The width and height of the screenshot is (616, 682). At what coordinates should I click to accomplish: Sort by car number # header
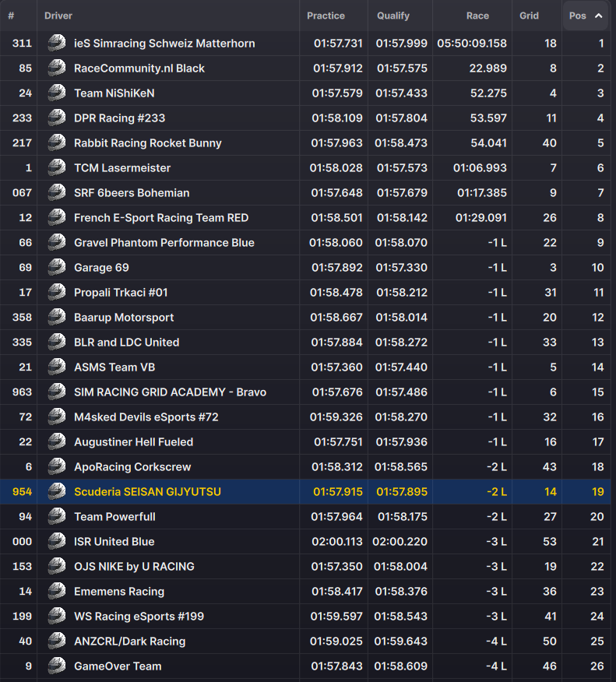(x=11, y=16)
